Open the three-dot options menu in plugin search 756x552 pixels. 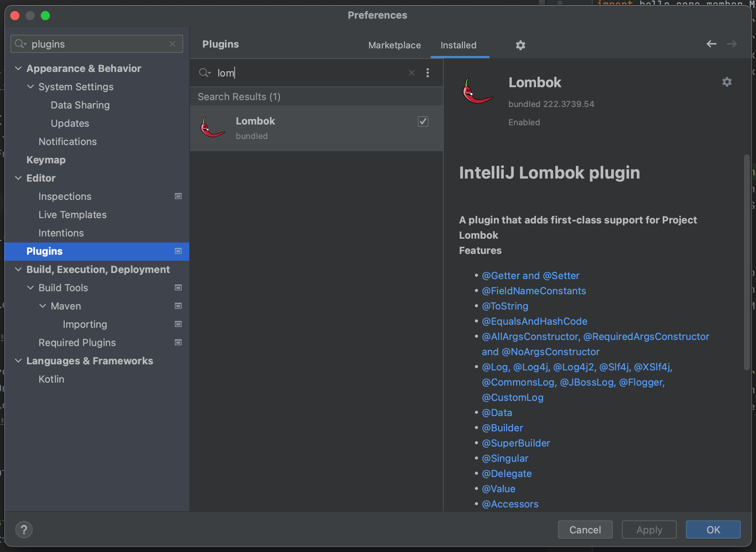(x=428, y=73)
